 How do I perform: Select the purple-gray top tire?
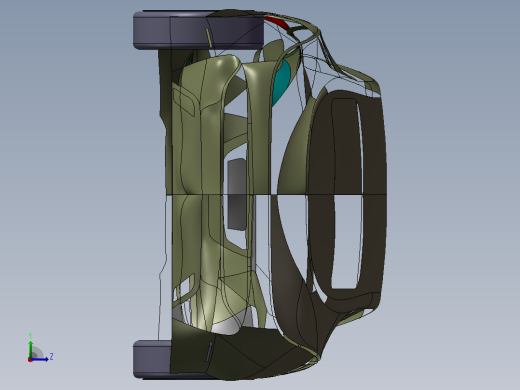199,30
